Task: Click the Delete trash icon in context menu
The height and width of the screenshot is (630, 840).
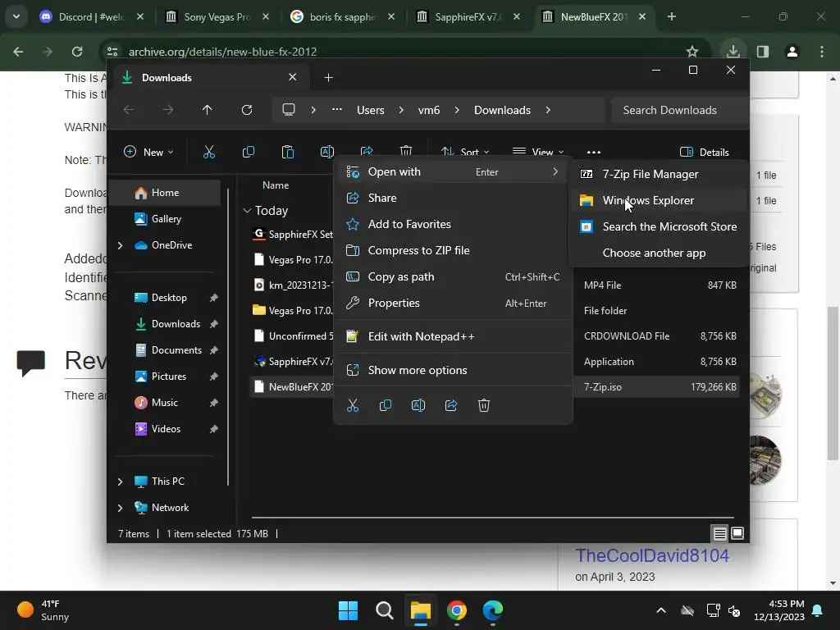Action: (484, 405)
